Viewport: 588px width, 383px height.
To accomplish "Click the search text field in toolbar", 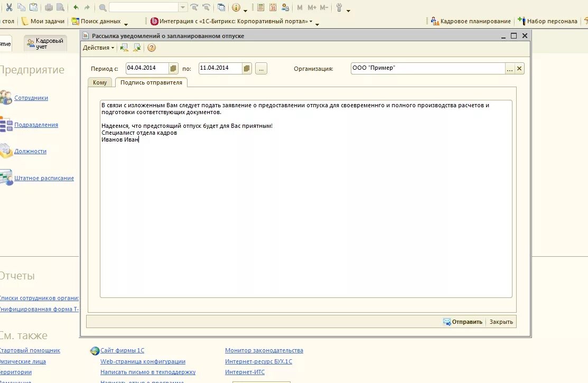I will pyautogui.click(x=144, y=7).
